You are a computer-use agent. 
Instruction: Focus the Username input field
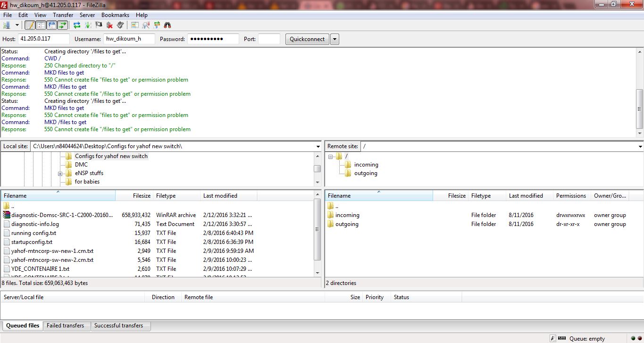click(129, 39)
